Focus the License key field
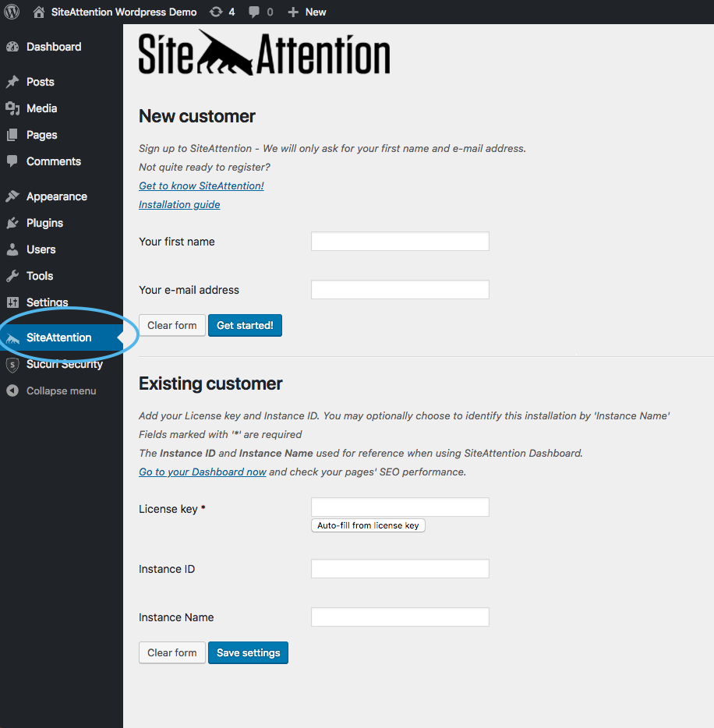 coord(400,507)
